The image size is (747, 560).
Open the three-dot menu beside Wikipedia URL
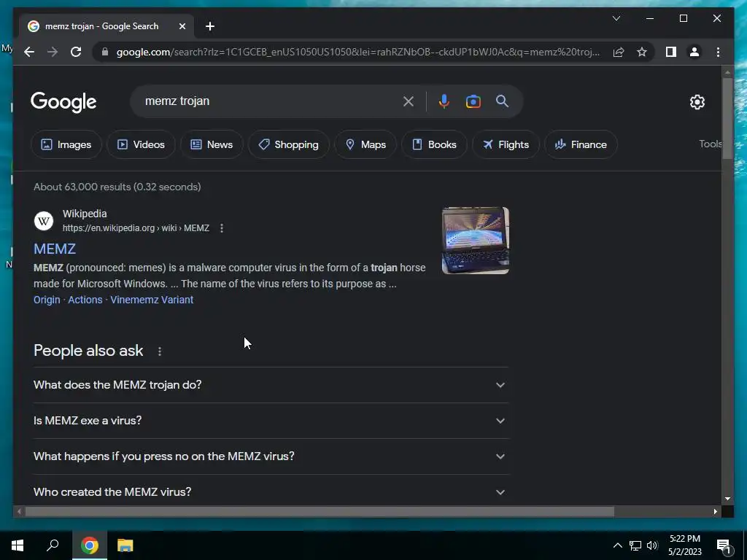point(222,228)
